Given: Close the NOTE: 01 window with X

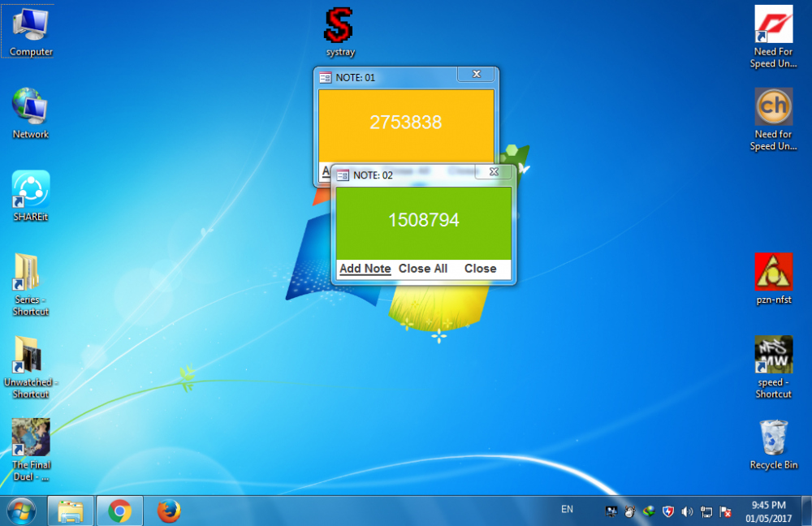Looking at the screenshot, I should click(477, 74).
